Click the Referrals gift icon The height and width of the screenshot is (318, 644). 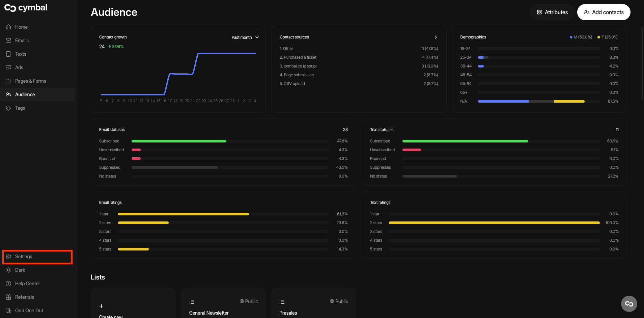[9, 297]
